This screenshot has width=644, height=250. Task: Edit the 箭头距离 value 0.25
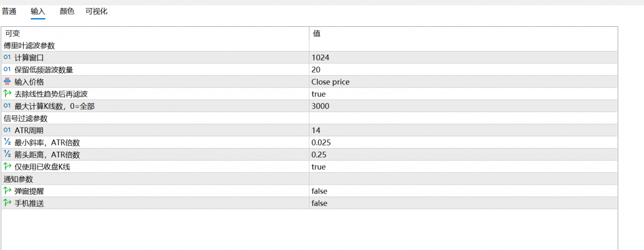[x=464, y=155]
